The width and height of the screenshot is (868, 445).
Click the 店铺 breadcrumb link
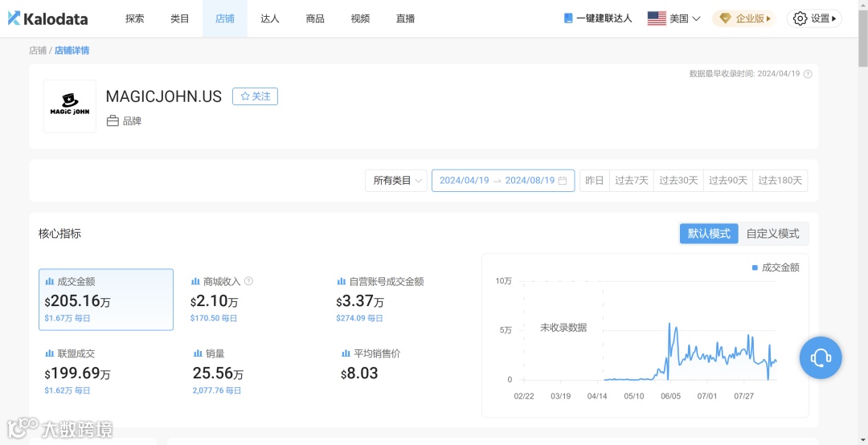pyautogui.click(x=38, y=51)
